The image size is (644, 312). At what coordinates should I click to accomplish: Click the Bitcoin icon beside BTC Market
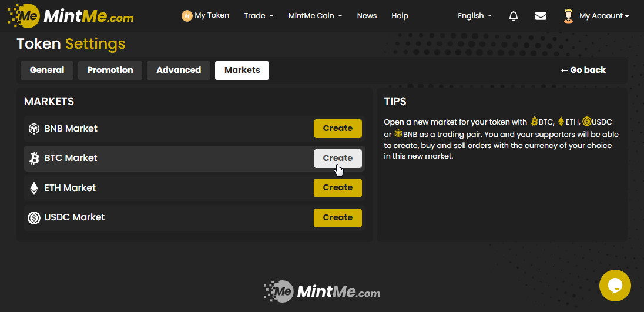tap(34, 158)
